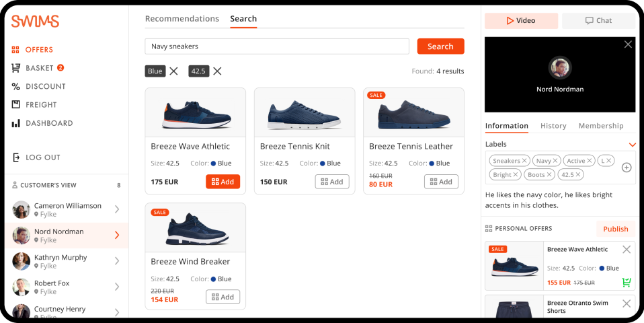
Task: Open Breeze Wind Breaker shoe image
Action: pyautogui.click(x=197, y=229)
